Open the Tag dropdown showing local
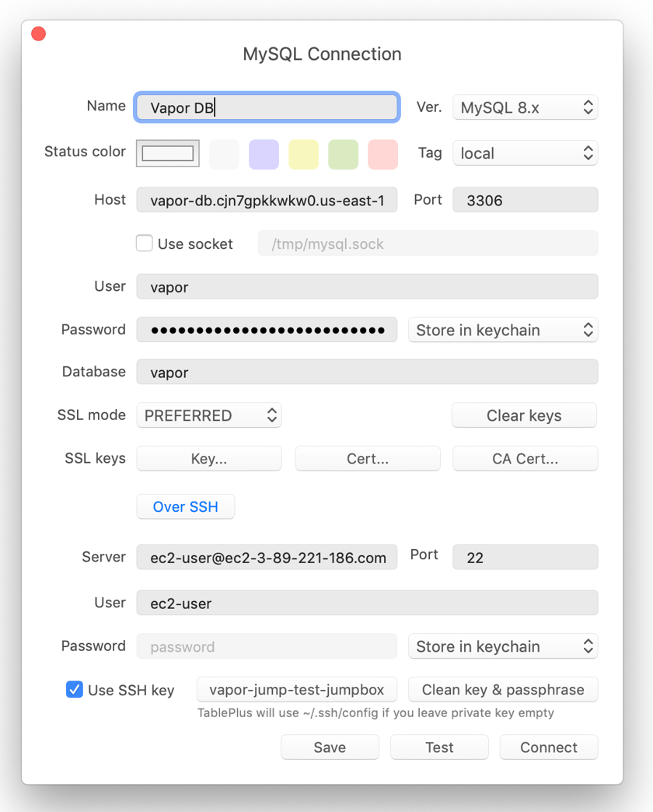Image resolution: width=653 pixels, height=812 pixels. 526,153
